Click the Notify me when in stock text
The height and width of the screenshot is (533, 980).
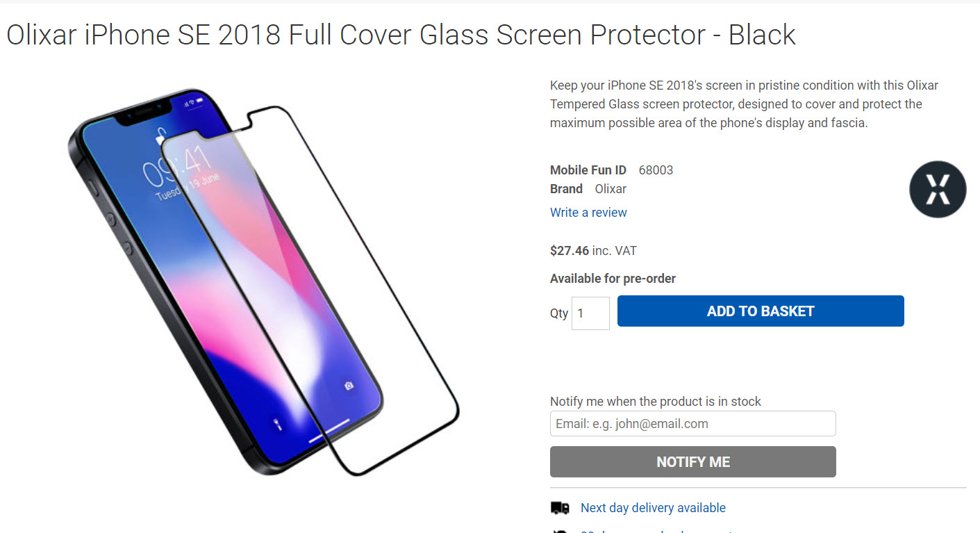[x=655, y=401]
